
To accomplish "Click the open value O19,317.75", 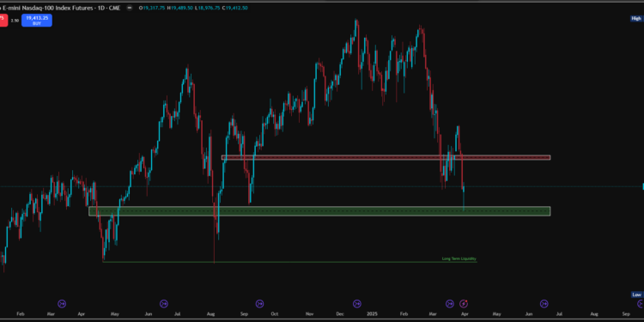I will 152,8.
